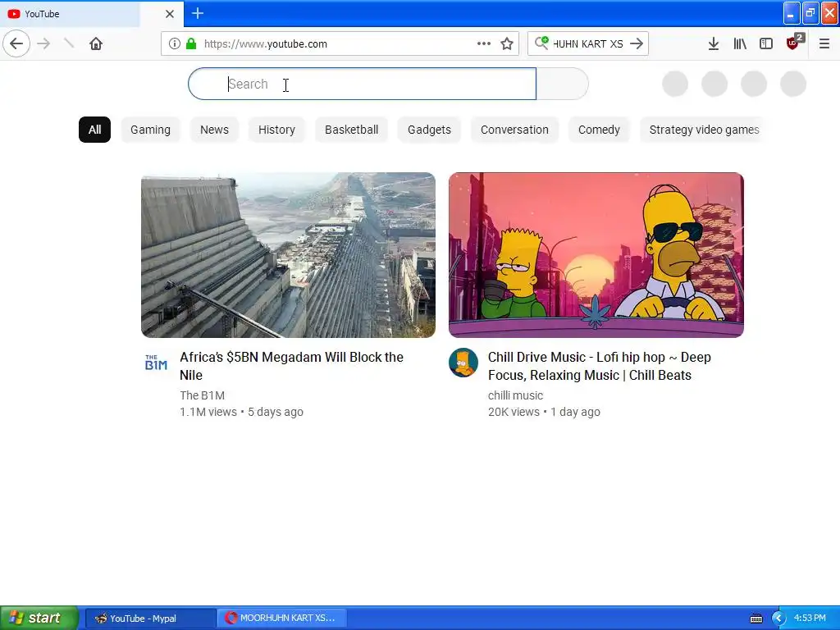Click the 20K views text
The height and width of the screenshot is (630, 840).
tap(514, 412)
